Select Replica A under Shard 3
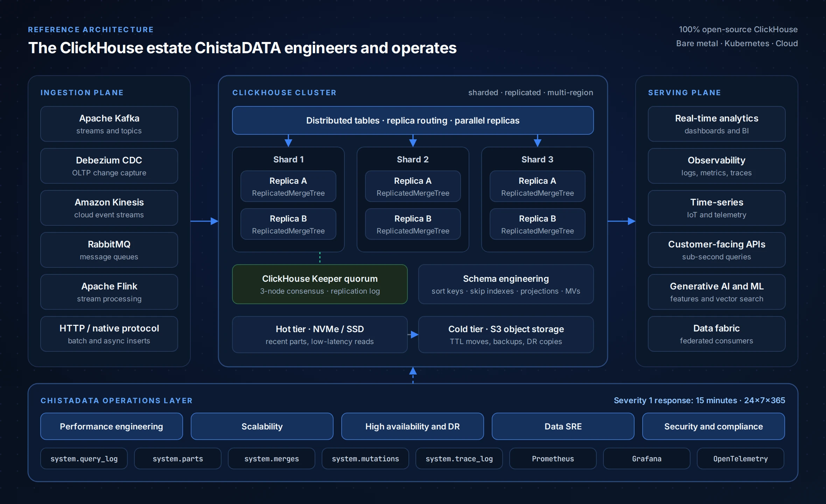826x504 pixels. 538,186
